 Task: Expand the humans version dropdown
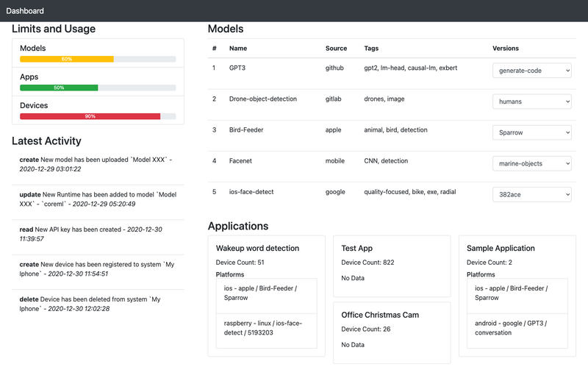click(x=531, y=101)
